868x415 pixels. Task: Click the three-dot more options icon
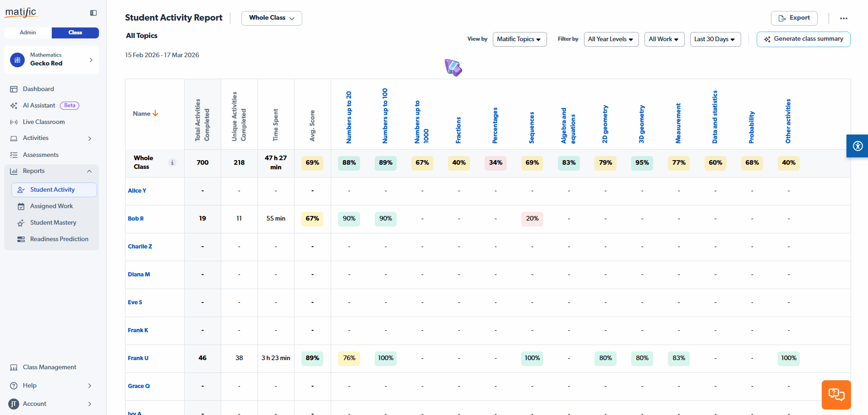point(844,18)
